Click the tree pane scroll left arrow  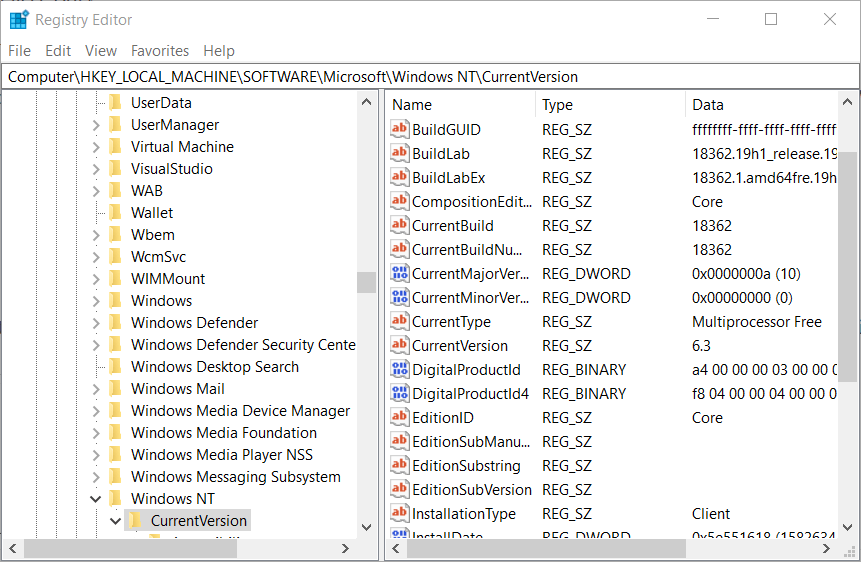point(13,548)
